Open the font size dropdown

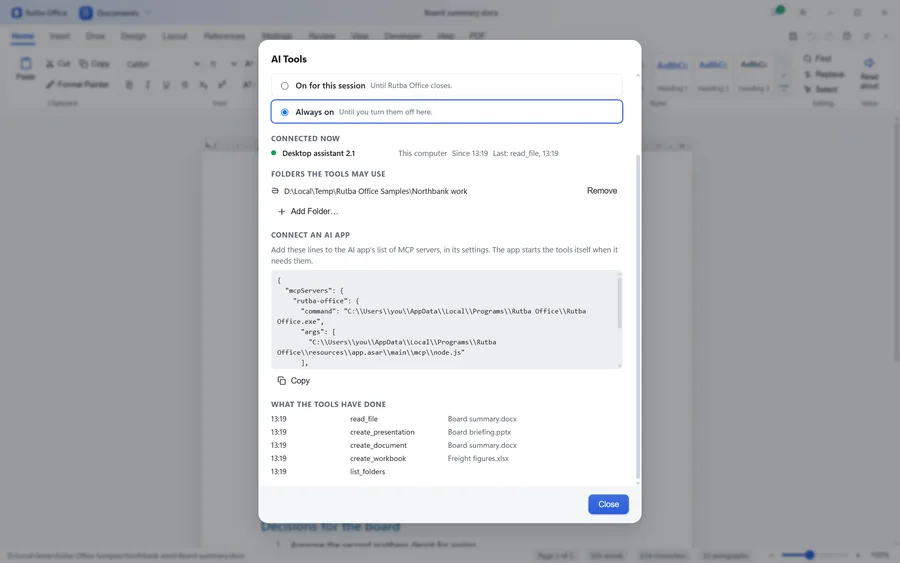[234, 64]
